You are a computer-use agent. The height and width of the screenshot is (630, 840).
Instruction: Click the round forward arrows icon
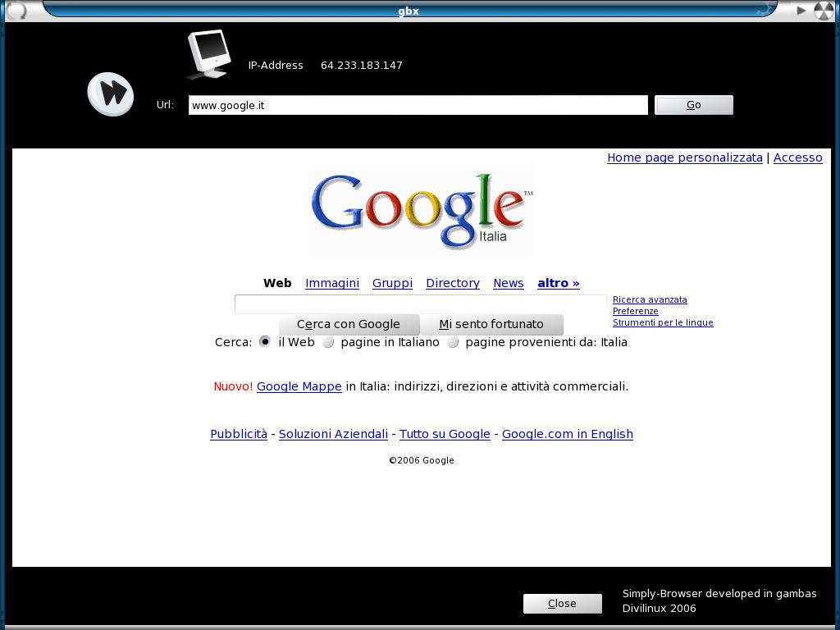pos(111,94)
